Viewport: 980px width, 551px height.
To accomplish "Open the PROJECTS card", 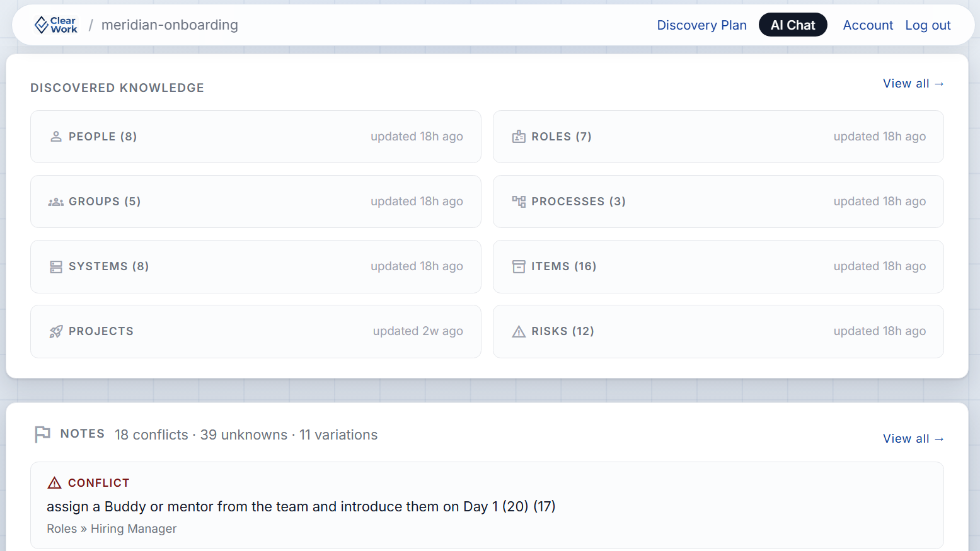I will 256,331.
